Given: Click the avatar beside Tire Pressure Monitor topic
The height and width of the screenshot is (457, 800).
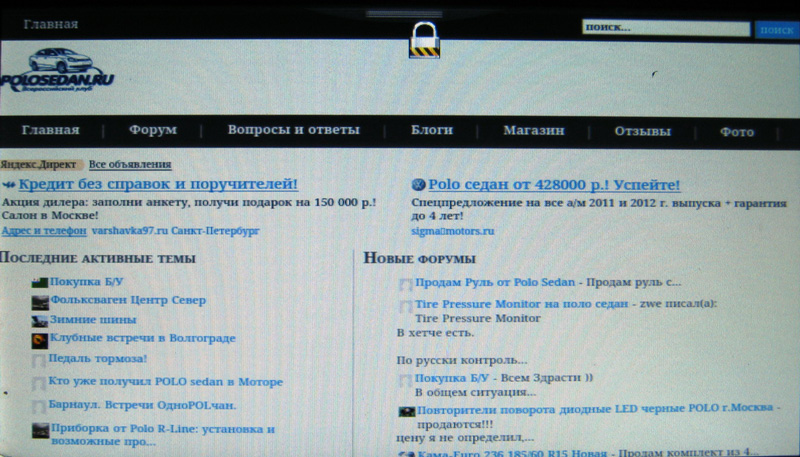Looking at the screenshot, I should pyautogui.click(x=406, y=306).
